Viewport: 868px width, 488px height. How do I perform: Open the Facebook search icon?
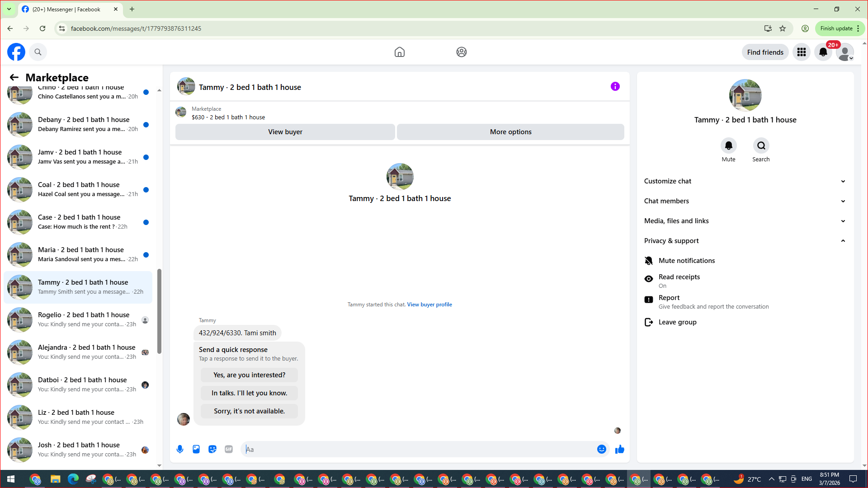(38, 52)
